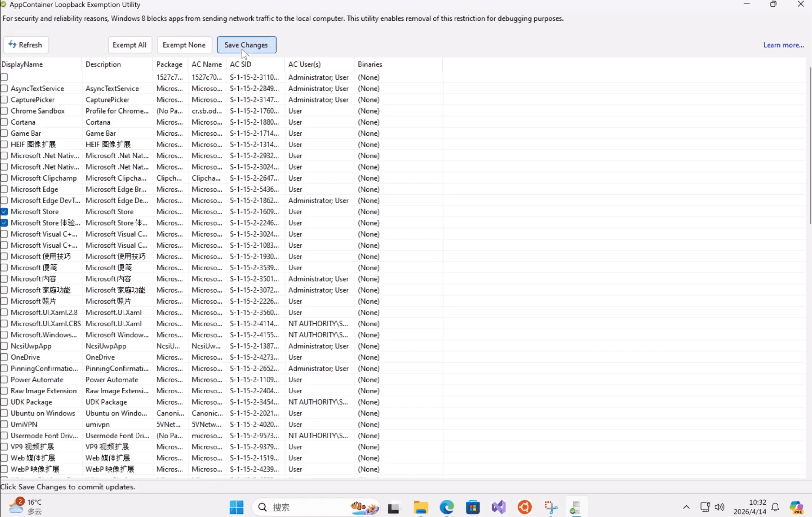This screenshot has width=812, height=517.
Task: Open the volume tray icon
Action: coord(719,507)
